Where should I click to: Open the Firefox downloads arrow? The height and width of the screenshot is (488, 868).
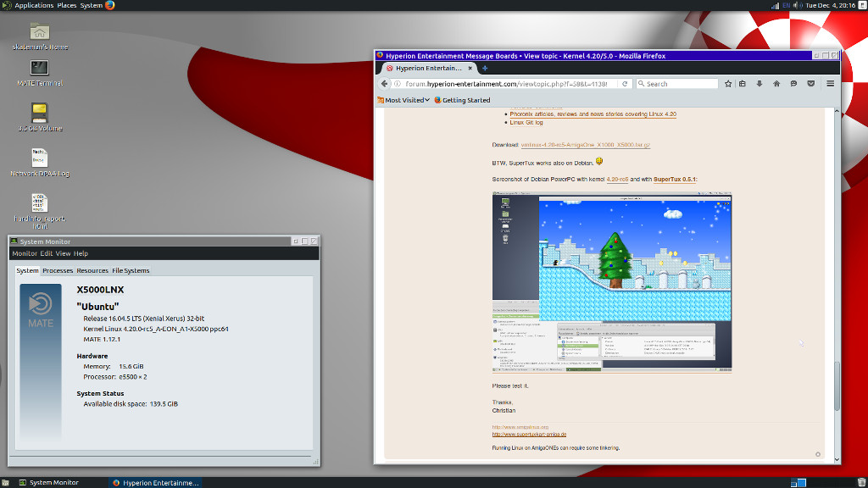point(759,84)
